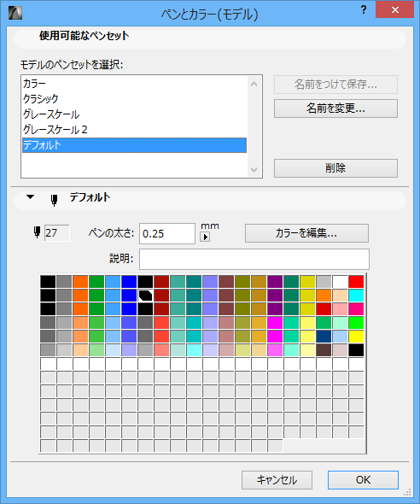Screen dimensions: 420x504
Task: Select the カラー pen set
Action: (134, 84)
